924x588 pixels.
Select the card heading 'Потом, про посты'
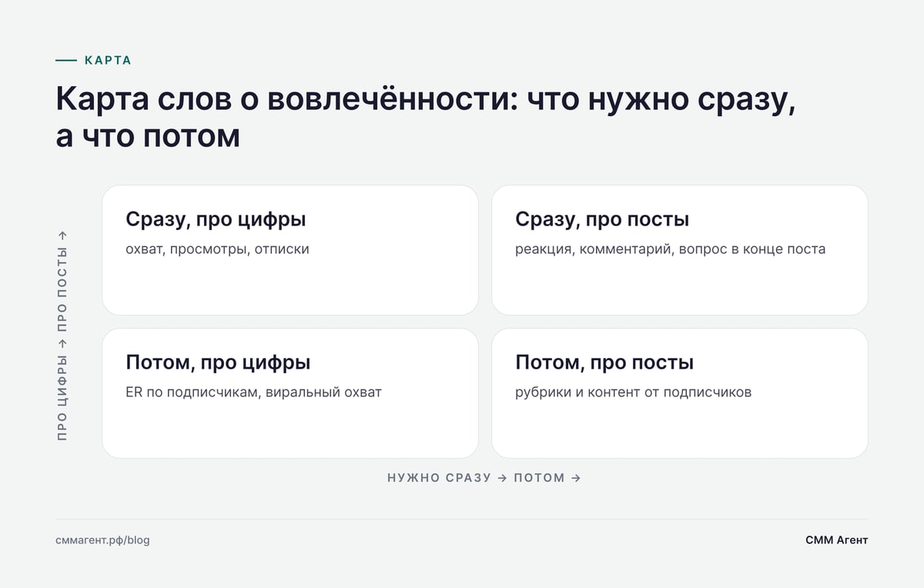[604, 362]
